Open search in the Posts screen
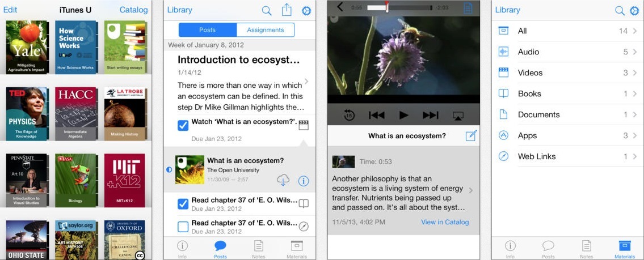This screenshot has width=644, height=260. pyautogui.click(x=267, y=11)
